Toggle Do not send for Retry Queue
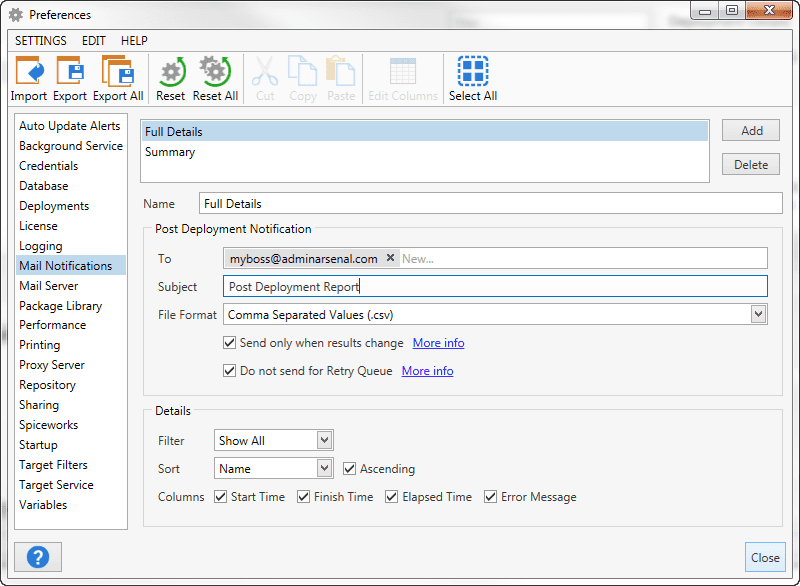This screenshot has width=800, height=586. point(230,371)
